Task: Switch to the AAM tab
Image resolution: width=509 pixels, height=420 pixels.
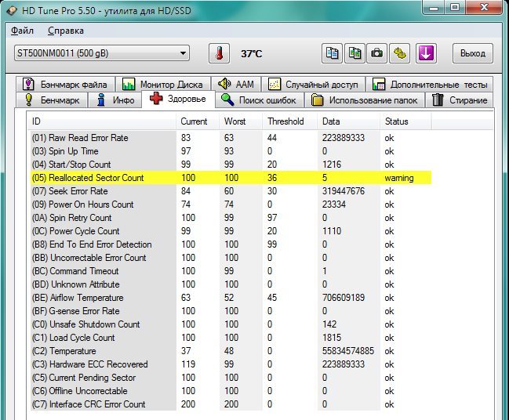Action: (x=235, y=84)
